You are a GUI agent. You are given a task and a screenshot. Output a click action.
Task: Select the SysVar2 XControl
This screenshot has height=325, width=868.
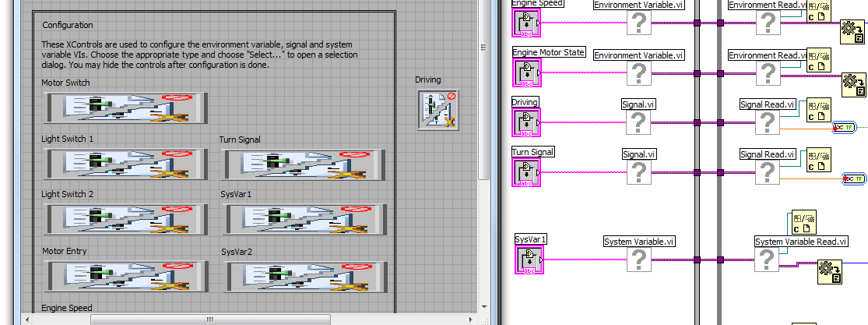[304, 276]
